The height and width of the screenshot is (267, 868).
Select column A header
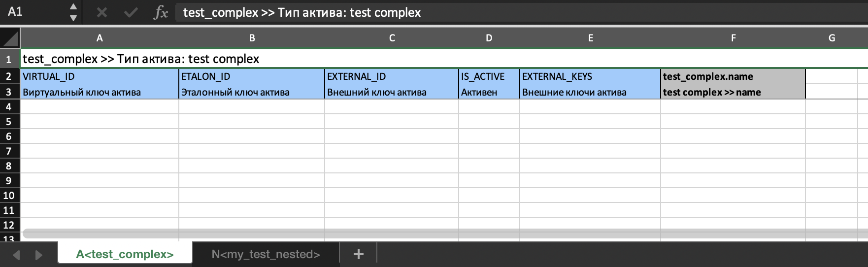coord(100,38)
